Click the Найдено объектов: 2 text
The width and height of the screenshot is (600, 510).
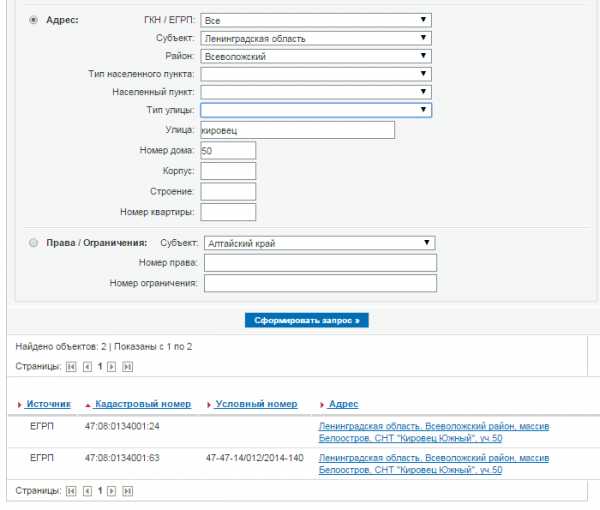pos(61,347)
